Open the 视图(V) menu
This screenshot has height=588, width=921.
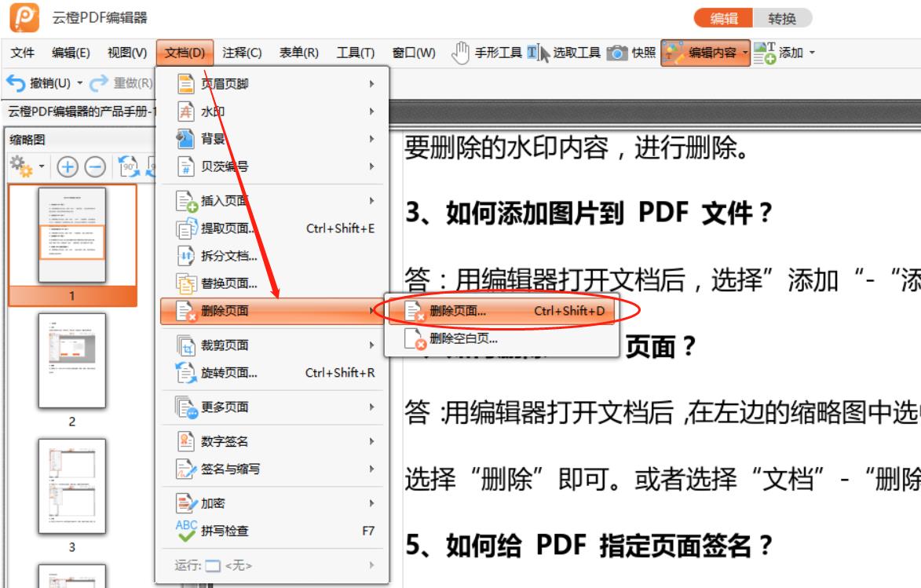[x=127, y=53]
